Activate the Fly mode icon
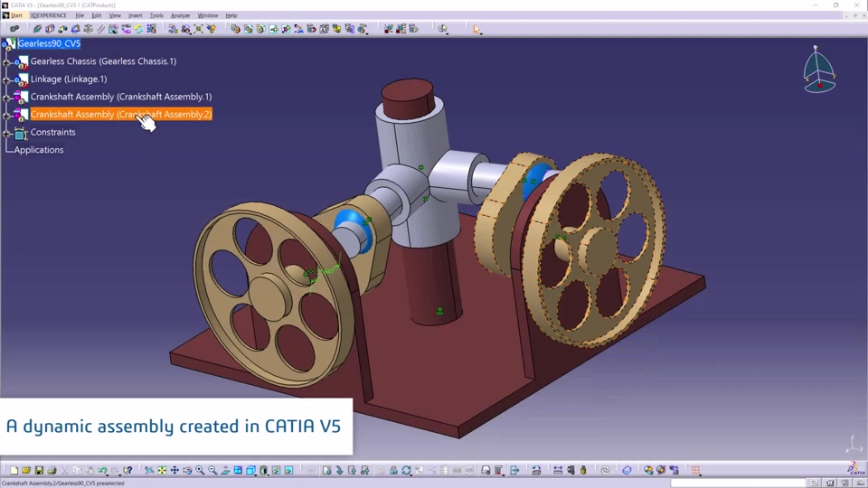Viewport: 868px width, 488px height. pos(149,470)
